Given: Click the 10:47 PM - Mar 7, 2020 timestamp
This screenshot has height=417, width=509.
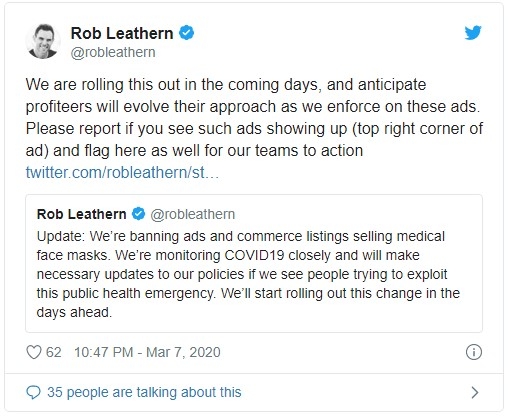Looking at the screenshot, I should 147,352.
